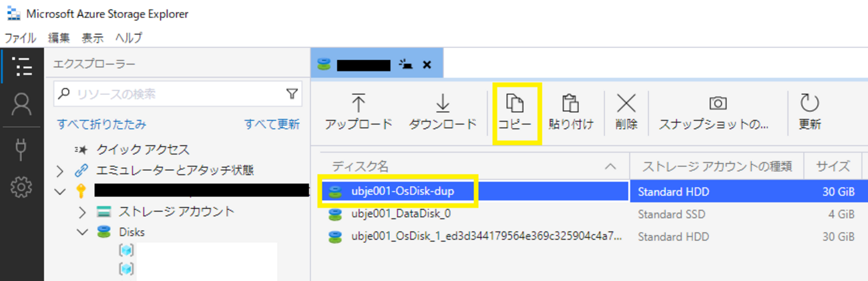Click the Download (ダウンロード) toolbar button
Viewport: 868px width, 281px height.
tap(443, 111)
